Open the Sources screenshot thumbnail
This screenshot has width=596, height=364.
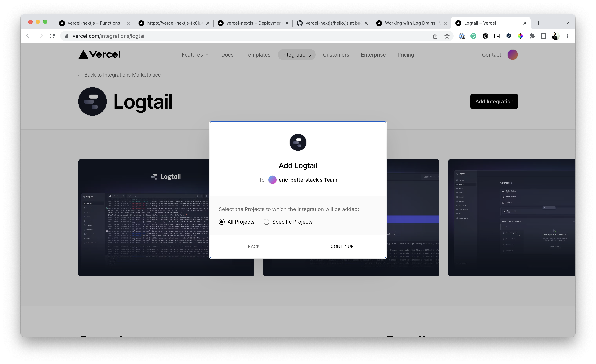[511, 217]
